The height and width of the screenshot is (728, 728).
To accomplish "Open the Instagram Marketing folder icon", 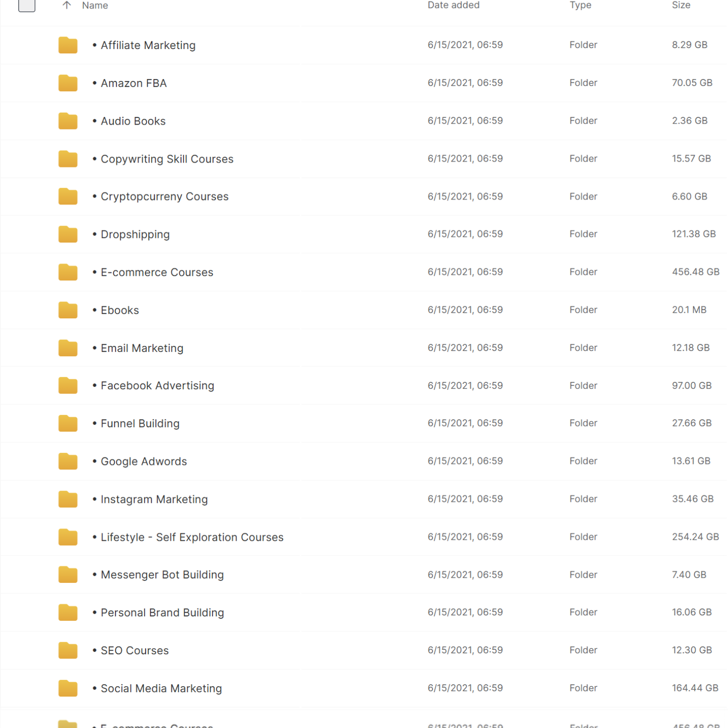I will [x=68, y=499].
